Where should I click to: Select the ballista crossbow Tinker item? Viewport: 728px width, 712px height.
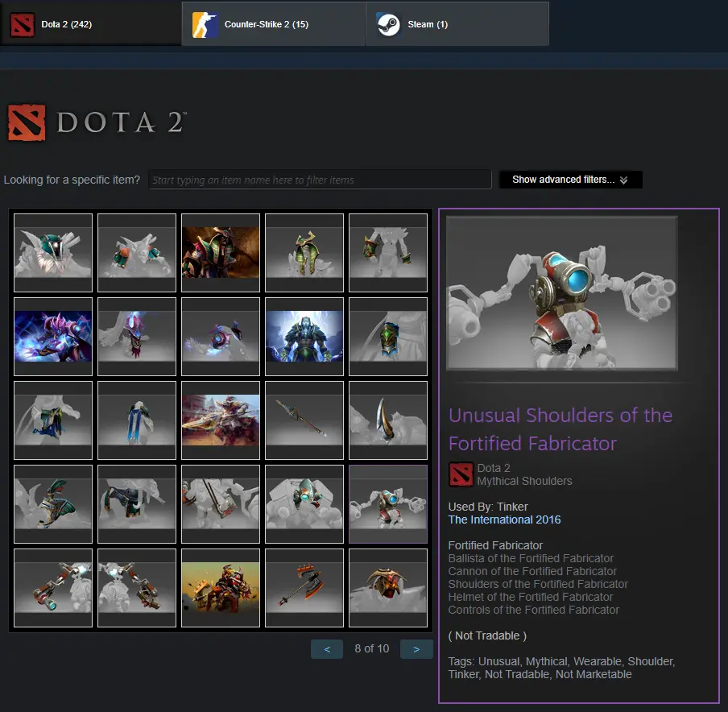[x=221, y=504]
